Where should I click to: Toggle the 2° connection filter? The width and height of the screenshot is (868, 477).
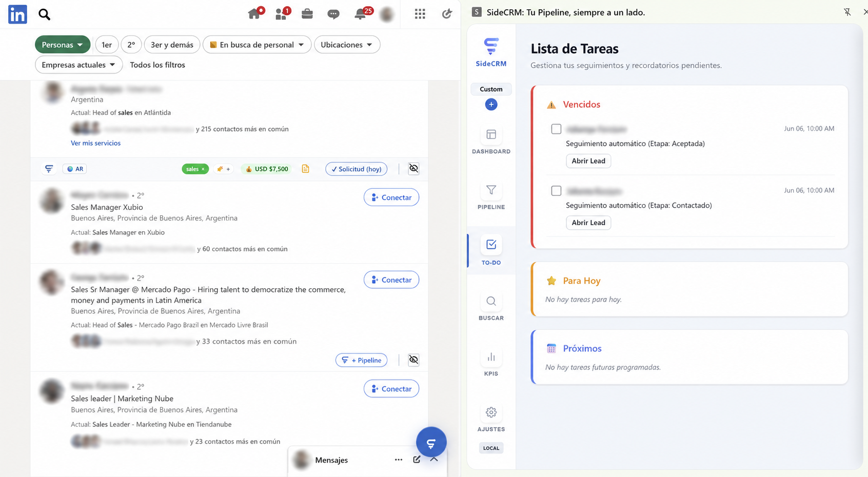coord(131,45)
